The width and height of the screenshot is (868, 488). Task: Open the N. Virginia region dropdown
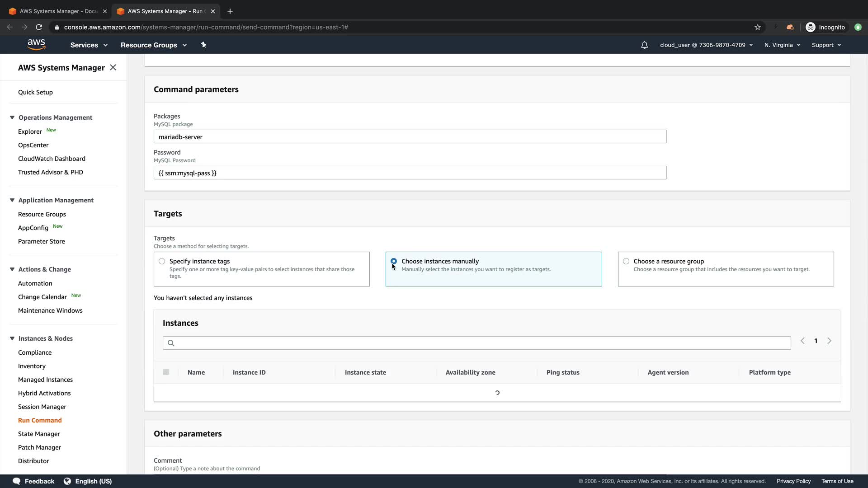coord(782,45)
